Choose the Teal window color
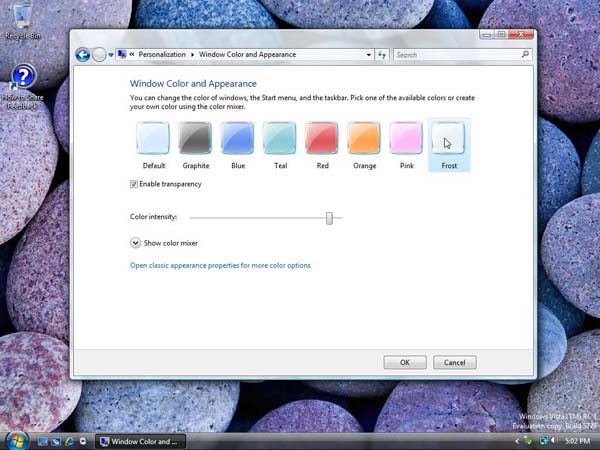The width and height of the screenshot is (600, 450). [280, 138]
